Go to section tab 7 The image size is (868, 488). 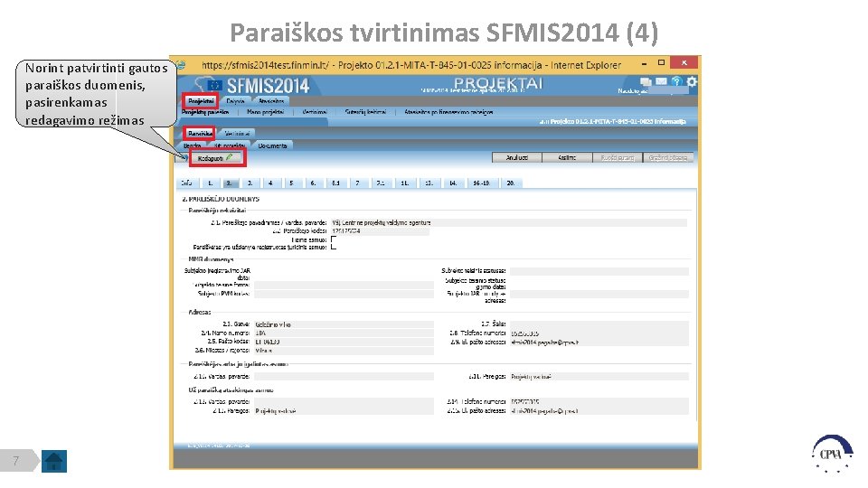pos(358,183)
